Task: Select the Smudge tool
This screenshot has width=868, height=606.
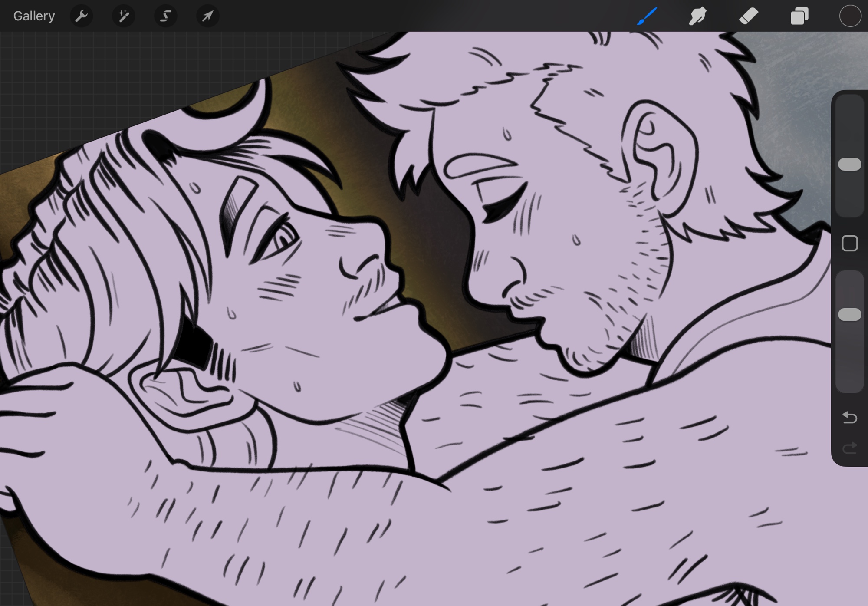Action: (x=697, y=16)
